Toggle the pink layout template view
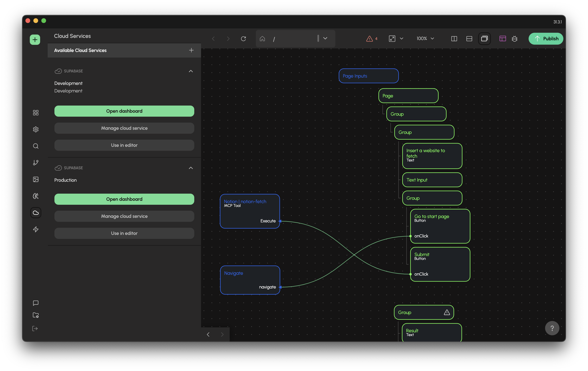The height and width of the screenshot is (371, 588). (503, 38)
